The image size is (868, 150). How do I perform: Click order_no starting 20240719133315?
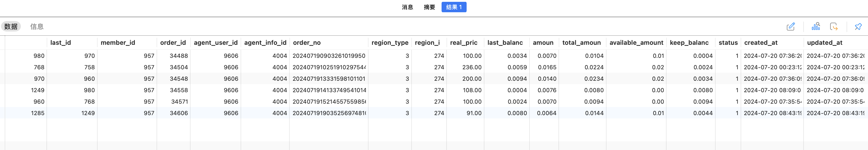coord(329,79)
